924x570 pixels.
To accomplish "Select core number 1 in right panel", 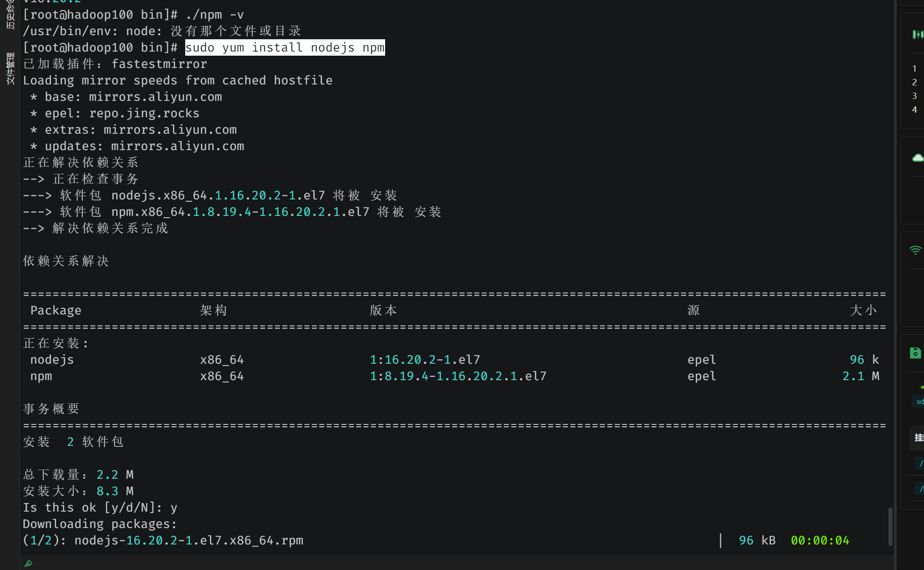I will (x=914, y=68).
